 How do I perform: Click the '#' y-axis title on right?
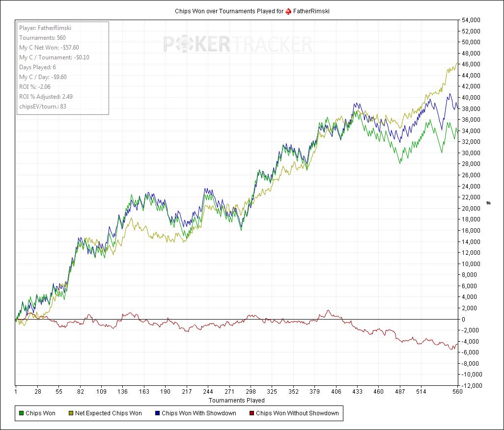pyautogui.click(x=489, y=203)
